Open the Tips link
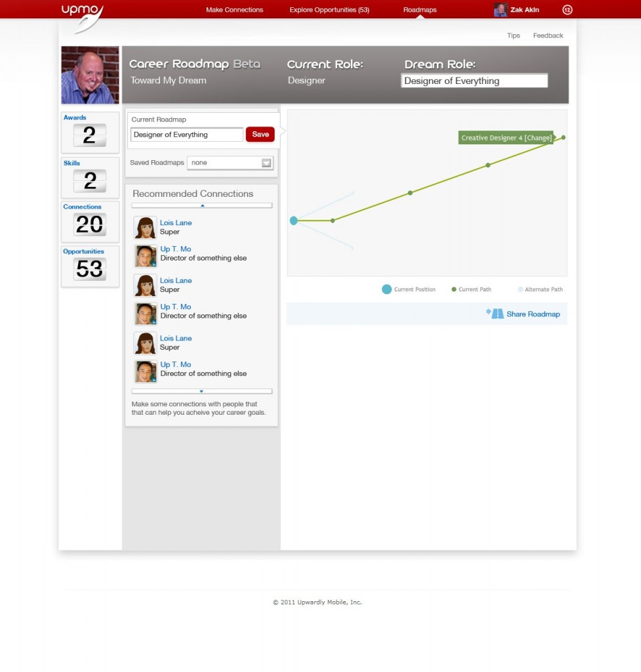Image resolution: width=641 pixels, height=672 pixels. pos(513,35)
